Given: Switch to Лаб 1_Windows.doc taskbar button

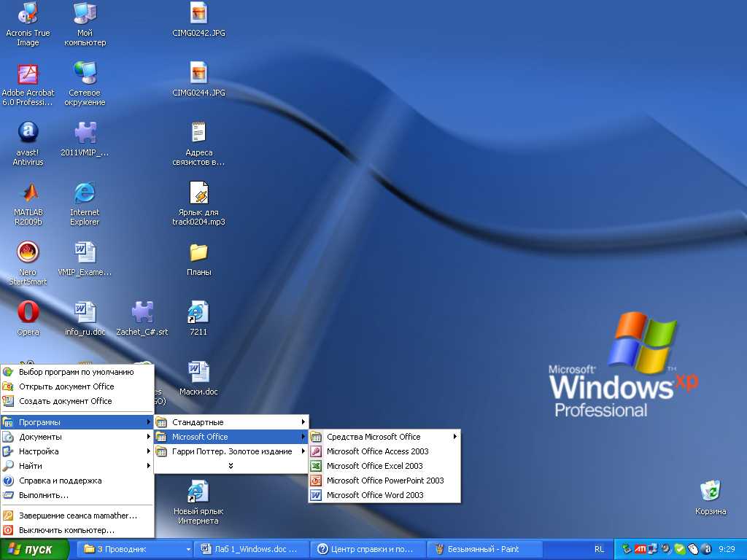Looking at the screenshot, I should tap(252, 549).
